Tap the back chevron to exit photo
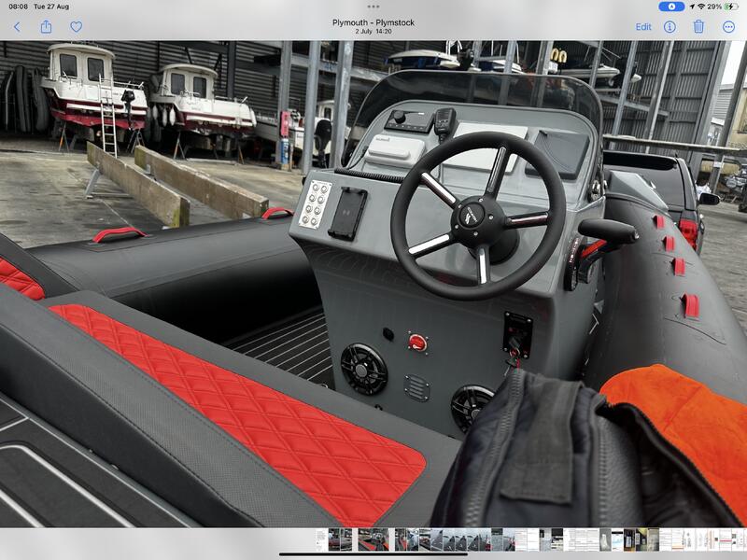Image resolution: width=747 pixels, height=560 pixels. 17,27
